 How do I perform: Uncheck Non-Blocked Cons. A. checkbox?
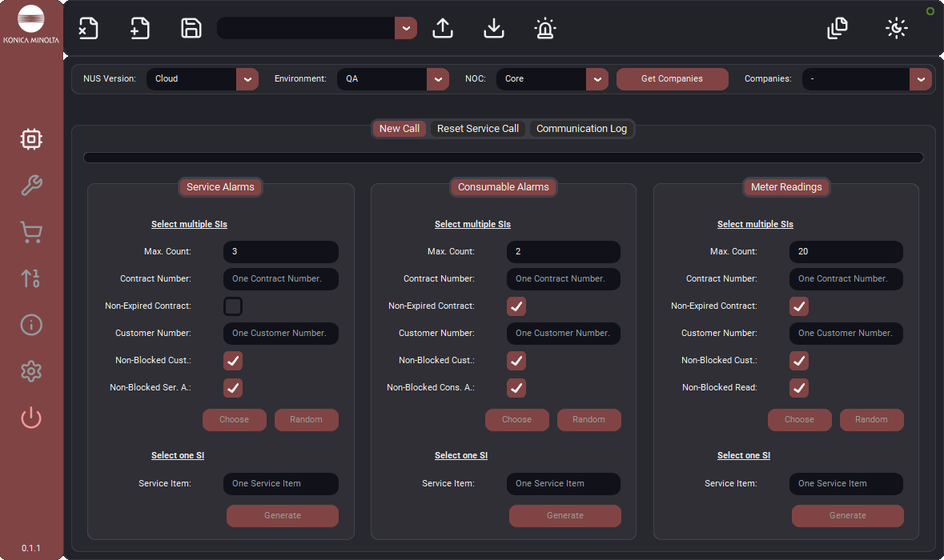coord(516,388)
